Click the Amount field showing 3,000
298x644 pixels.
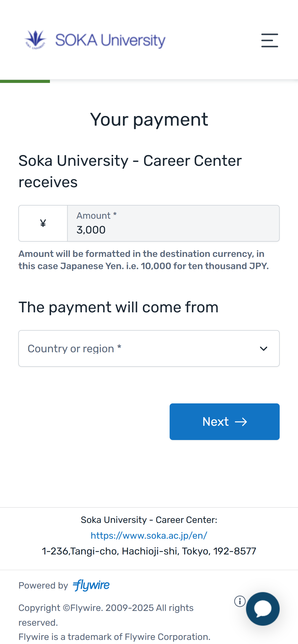point(173,224)
